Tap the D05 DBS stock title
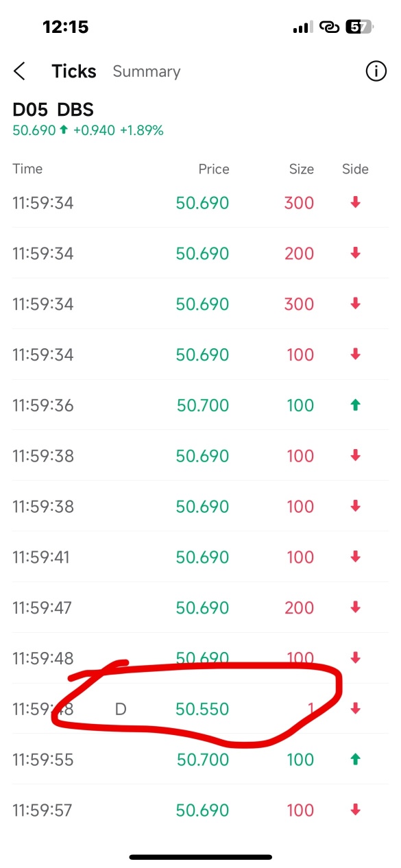Image resolution: width=401 pixels, height=868 pixels. [53, 110]
